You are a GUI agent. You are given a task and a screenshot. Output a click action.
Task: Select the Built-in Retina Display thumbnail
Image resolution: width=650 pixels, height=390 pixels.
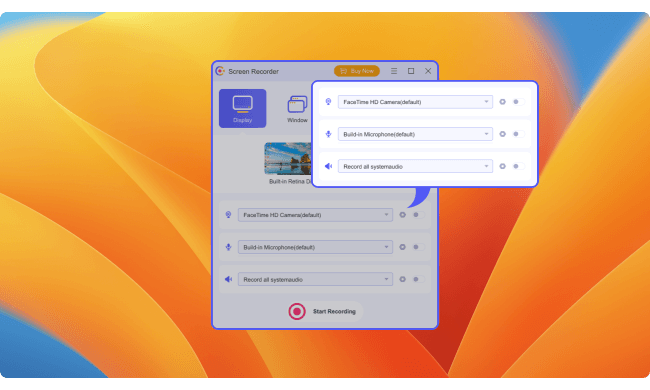click(288, 159)
